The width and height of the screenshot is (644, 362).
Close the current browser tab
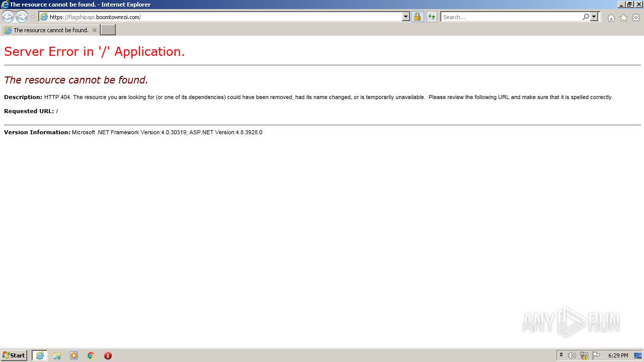tap(94, 30)
